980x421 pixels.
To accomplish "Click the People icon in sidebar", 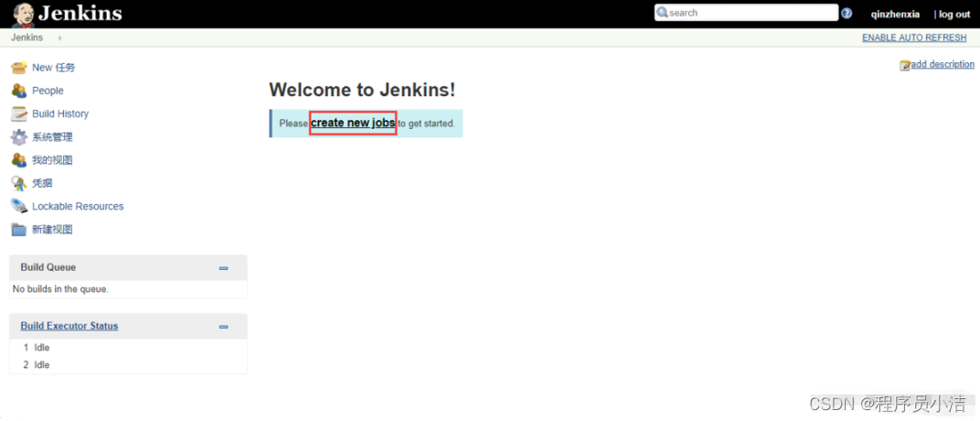I will tap(19, 90).
